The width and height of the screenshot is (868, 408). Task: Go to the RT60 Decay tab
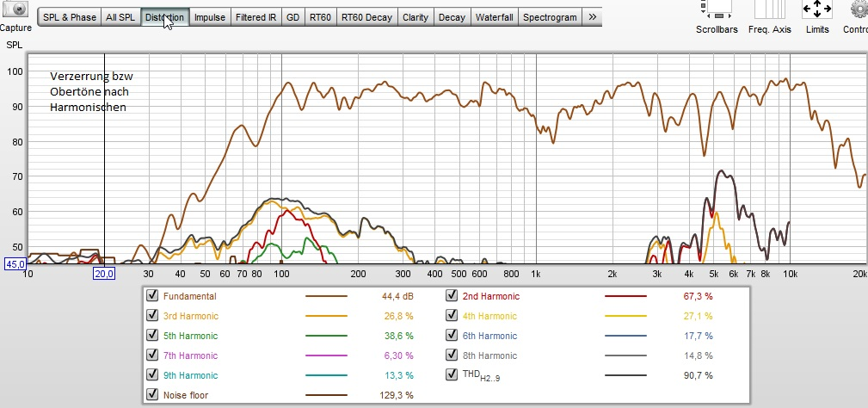coord(366,17)
